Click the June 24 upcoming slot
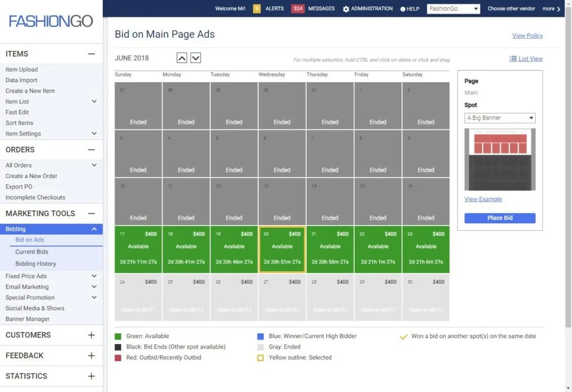This screenshot has width=572, height=392. coord(139,297)
